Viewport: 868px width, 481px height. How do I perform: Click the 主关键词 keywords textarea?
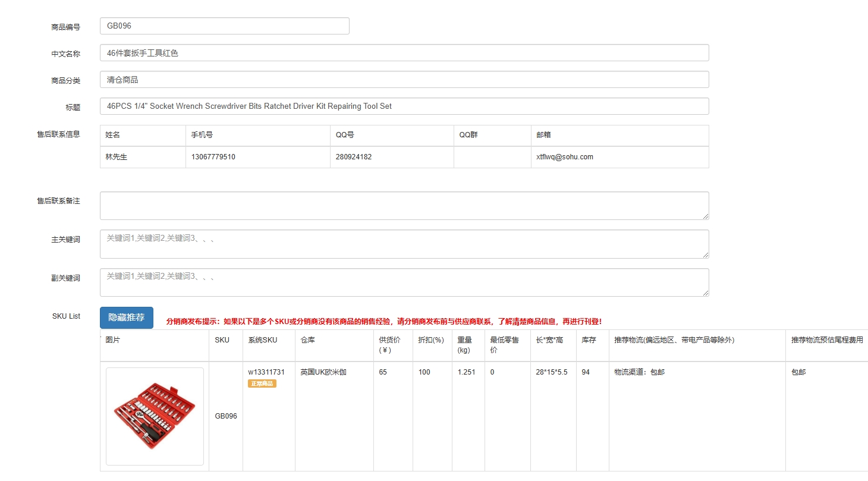pos(404,244)
